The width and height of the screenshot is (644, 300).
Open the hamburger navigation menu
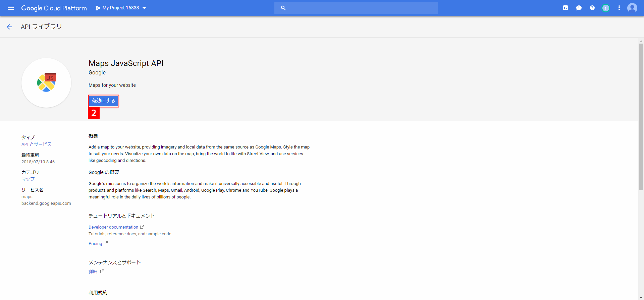(x=11, y=8)
